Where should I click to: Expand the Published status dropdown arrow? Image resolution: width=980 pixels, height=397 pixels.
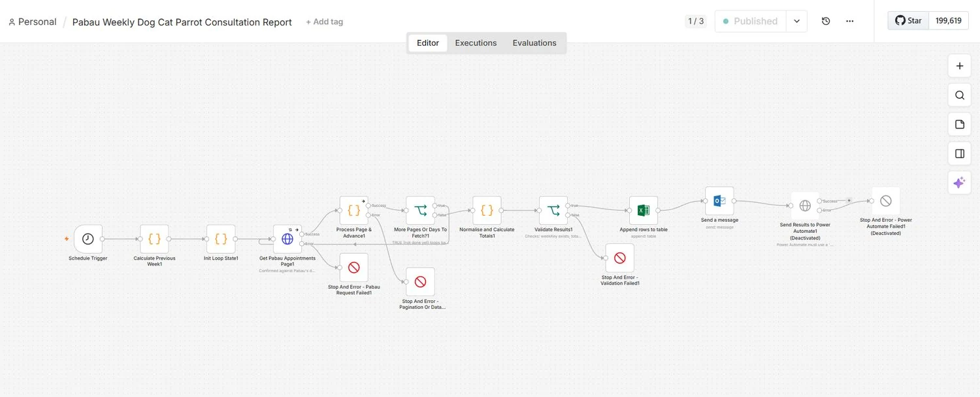coord(797,21)
